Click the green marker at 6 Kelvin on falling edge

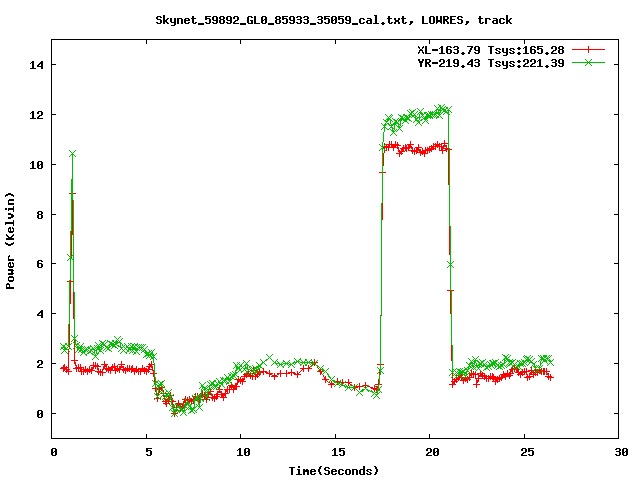[x=450, y=264]
